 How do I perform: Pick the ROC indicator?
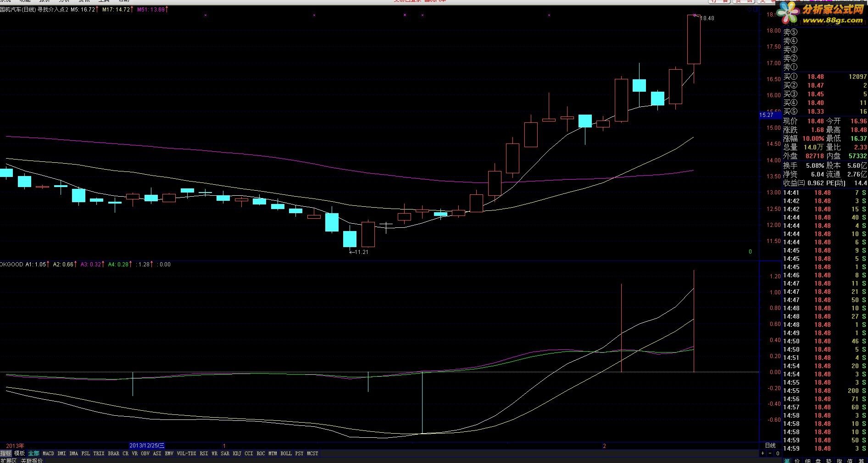pos(261,453)
